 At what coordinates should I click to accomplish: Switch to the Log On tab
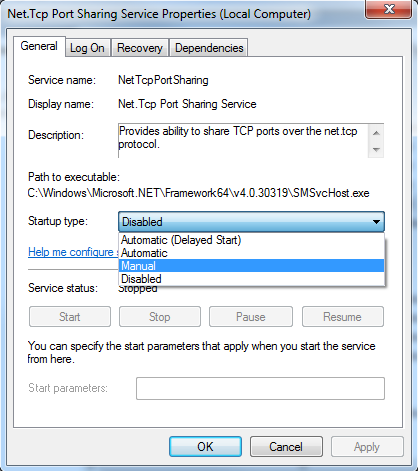(87, 48)
